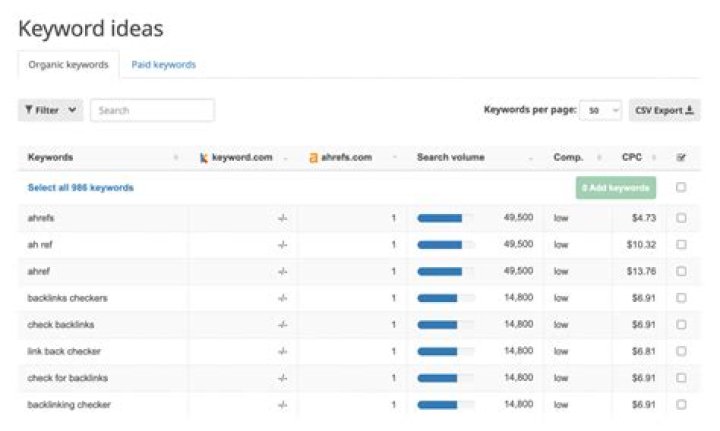Image resolution: width=720 pixels, height=431 pixels.
Task: Click the select-all checkmark icon in table header
Action: (681, 158)
